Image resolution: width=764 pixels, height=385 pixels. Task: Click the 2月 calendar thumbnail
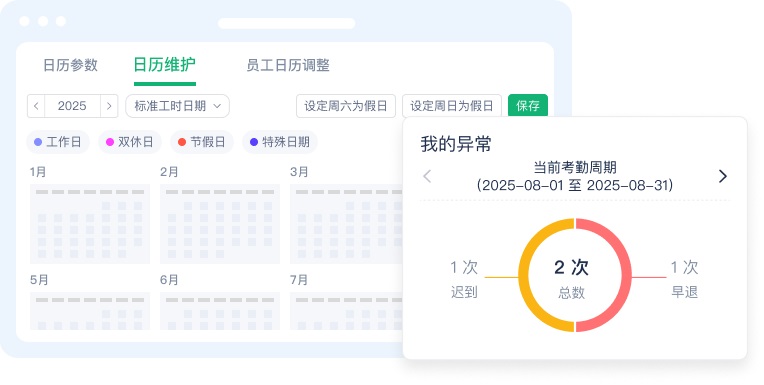[220, 224]
